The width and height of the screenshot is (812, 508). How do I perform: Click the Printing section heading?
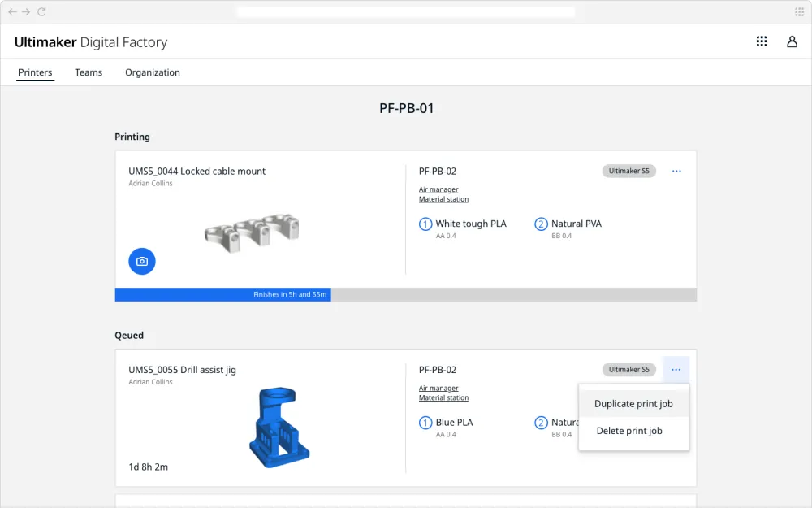coord(132,137)
